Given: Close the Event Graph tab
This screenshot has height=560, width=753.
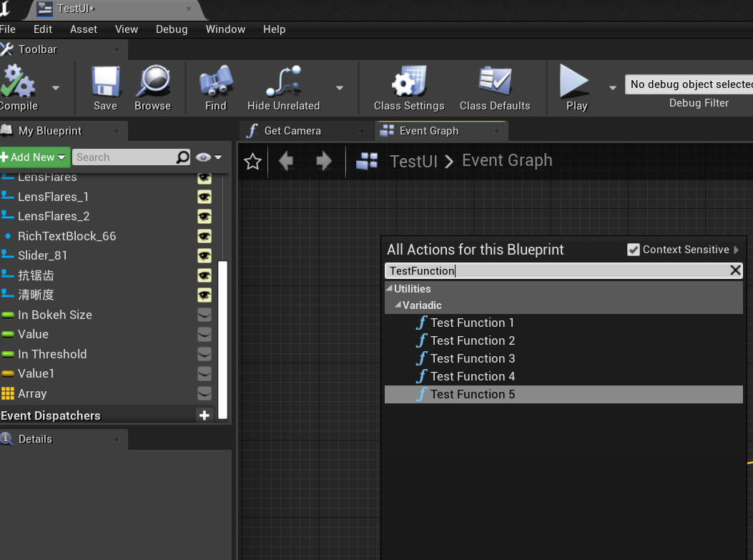Looking at the screenshot, I should pos(496,131).
